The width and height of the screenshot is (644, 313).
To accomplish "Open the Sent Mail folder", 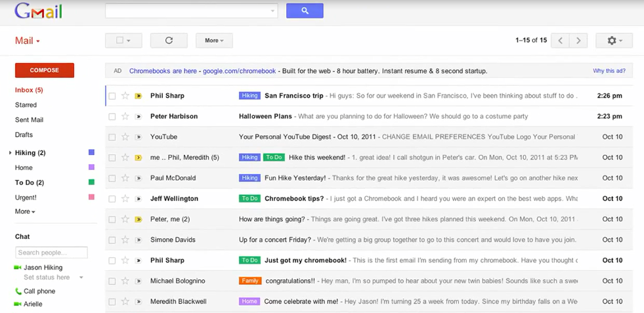I will (x=29, y=120).
